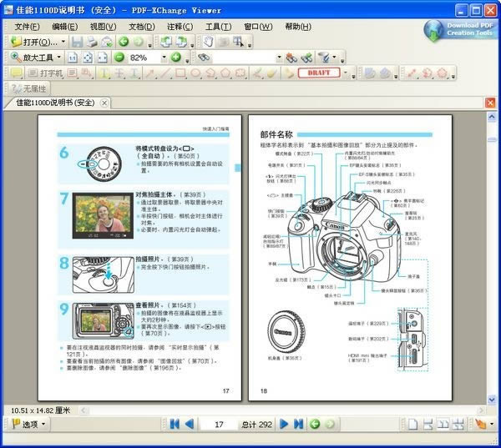
Task: Jump to the last page
Action: (299, 424)
